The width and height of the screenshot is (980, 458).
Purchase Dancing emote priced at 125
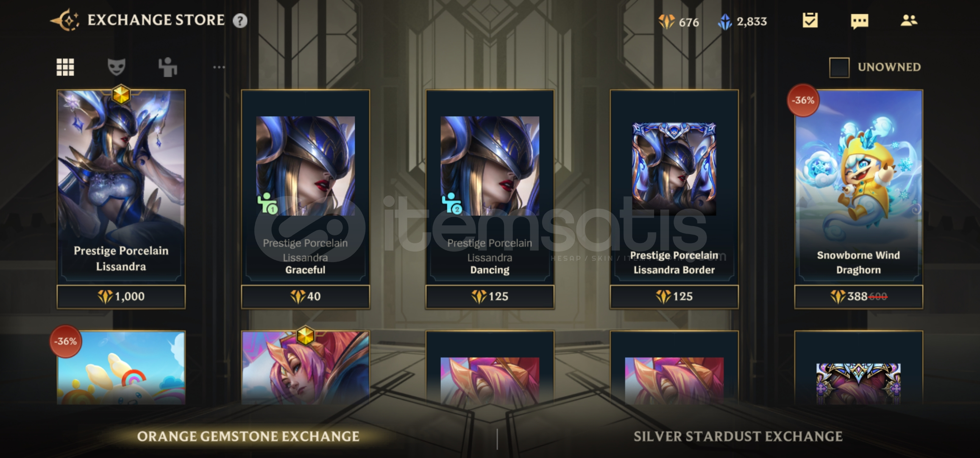[x=490, y=296]
